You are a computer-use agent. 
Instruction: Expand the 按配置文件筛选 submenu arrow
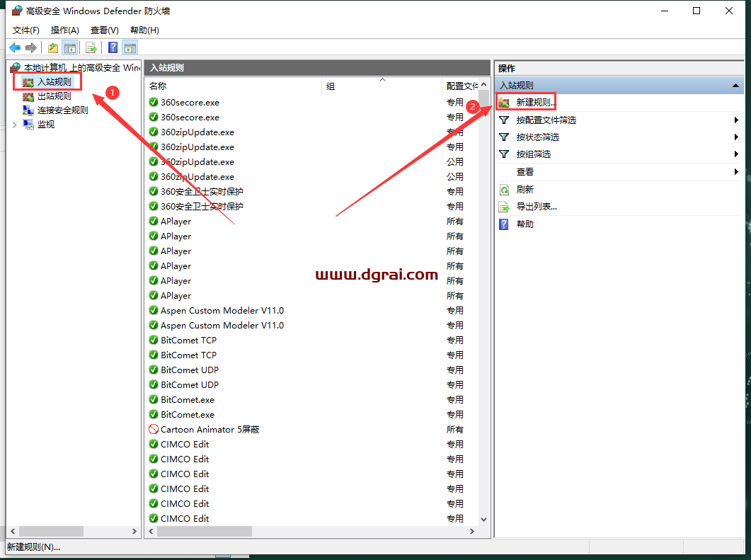click(x=736, y=120)
